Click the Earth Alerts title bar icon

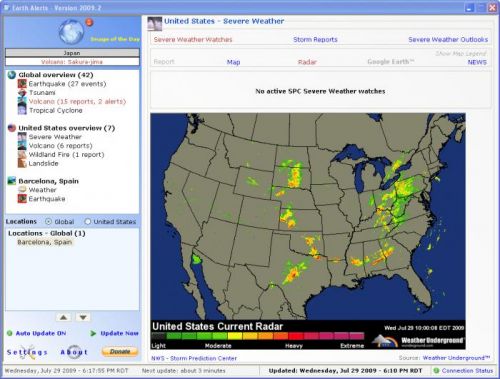(x=7, y=7)
